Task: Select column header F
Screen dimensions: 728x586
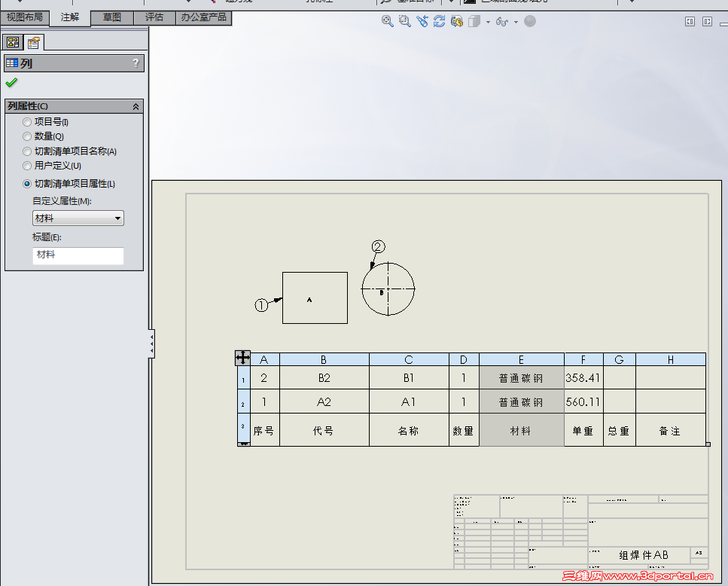Action: pos(583,360)
